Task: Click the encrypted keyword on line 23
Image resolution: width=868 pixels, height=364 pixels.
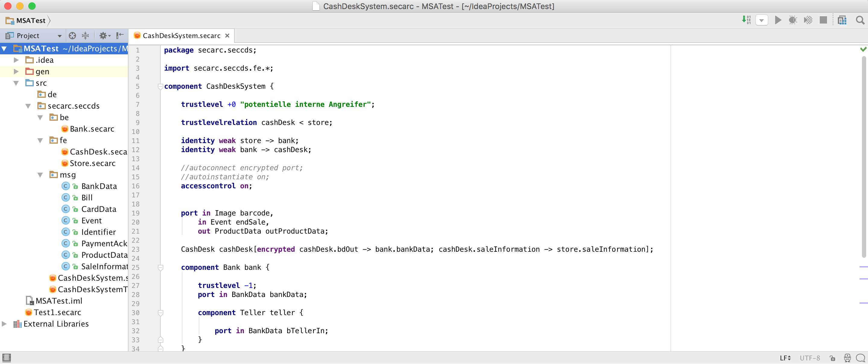Action: point(276,249)
